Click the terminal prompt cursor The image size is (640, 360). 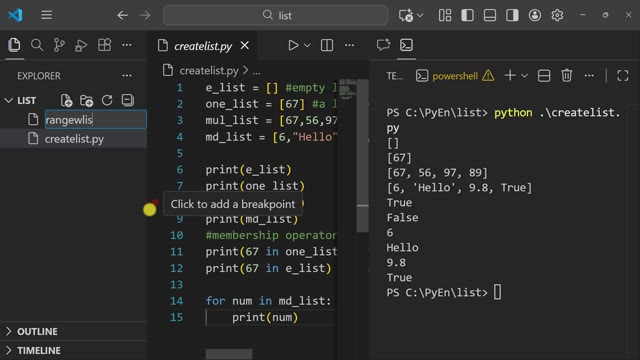click(x=498, y=292)
